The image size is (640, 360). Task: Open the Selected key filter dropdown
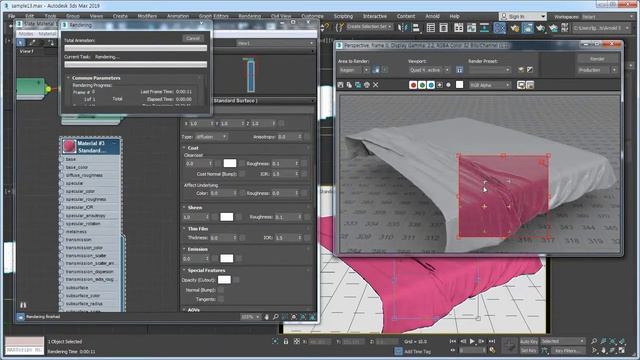click(563, 341)
